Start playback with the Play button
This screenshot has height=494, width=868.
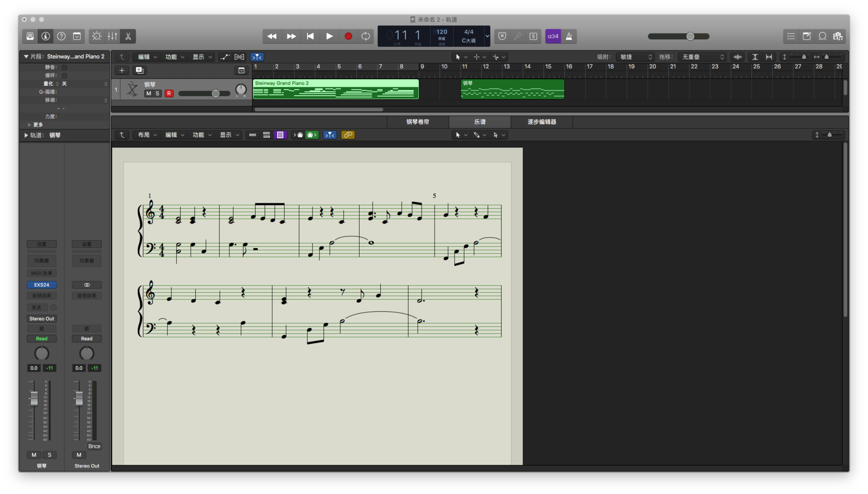[x=329, y=36]
